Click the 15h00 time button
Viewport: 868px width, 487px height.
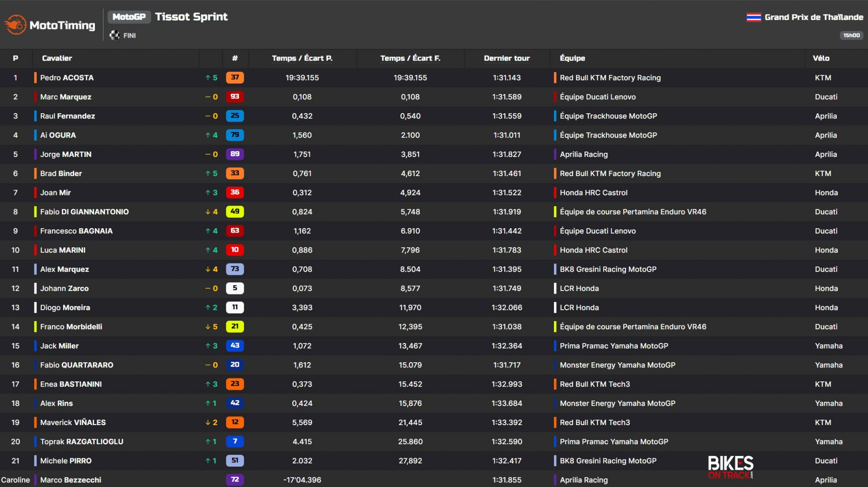point(851,35)
